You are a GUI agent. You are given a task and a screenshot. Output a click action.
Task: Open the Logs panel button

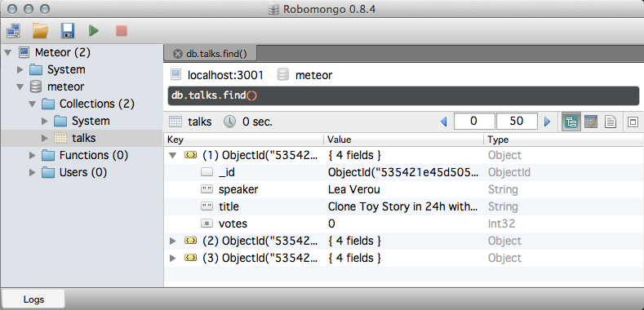click(33, 299)
